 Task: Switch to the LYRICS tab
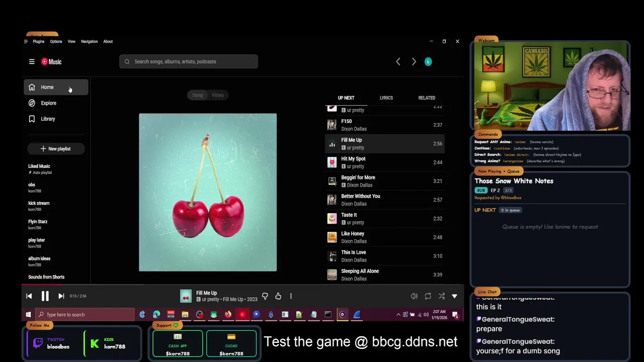tap(386, 98)
